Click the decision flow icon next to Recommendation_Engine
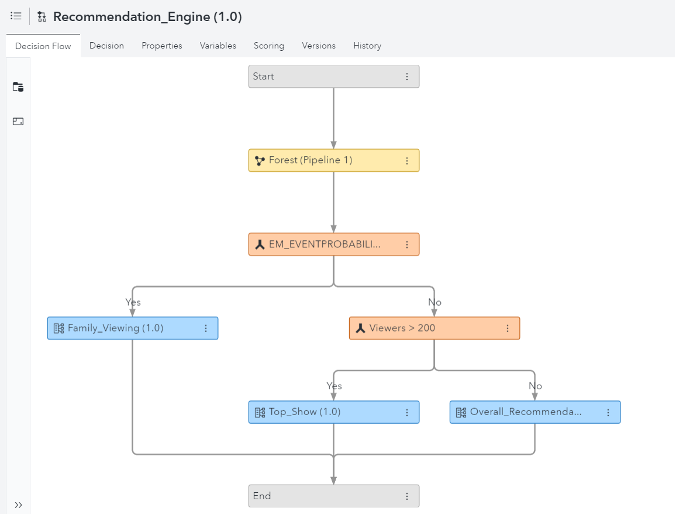Image resolution: width=675 pixels, height=514 pixels. [42, 17]
